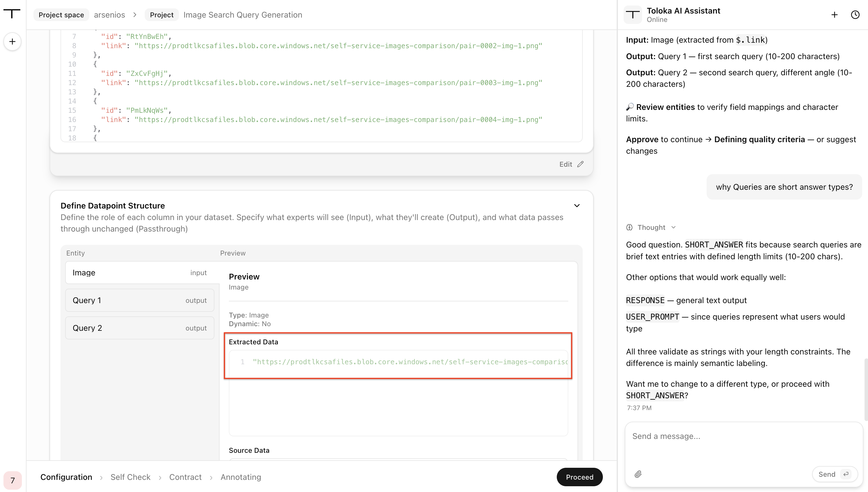Click the pencil icon next to Edit

[580, 164]
